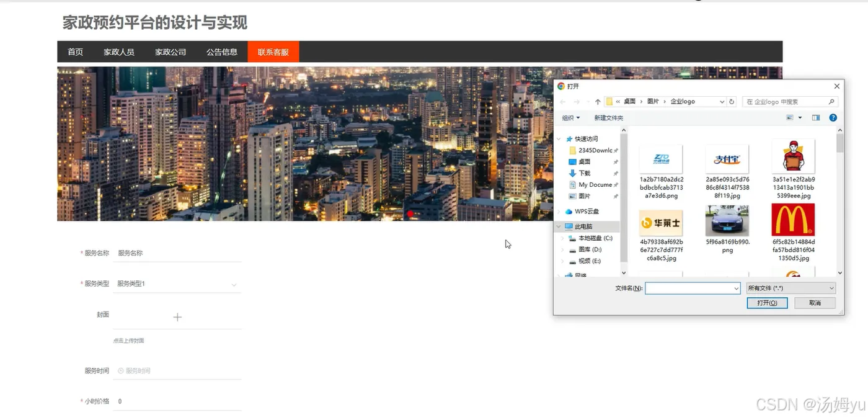
Task: Open the 家政人员 navigation tab
Action: click(119, 51)
